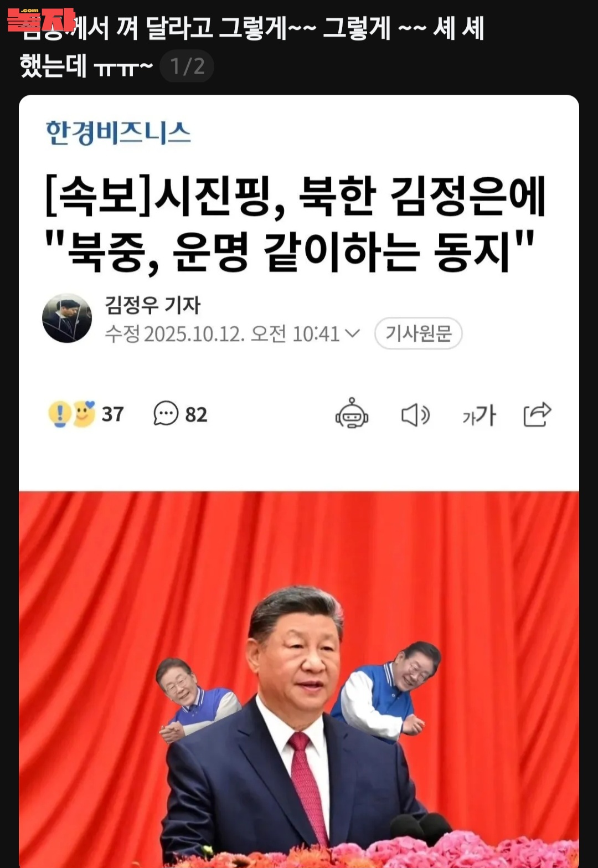The width and height of the screenshot is (598, 868).
Task: Click the 속보 article headline
Action: pos(295,224)
